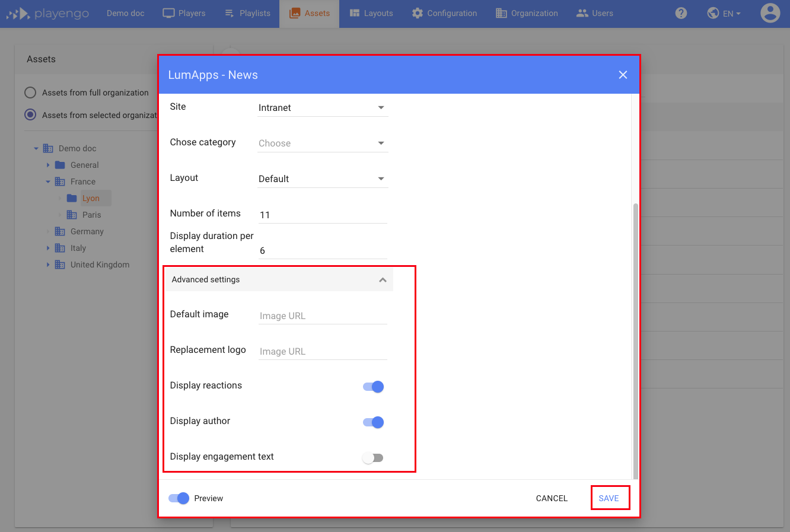The height and width of the screenshot is (532, 790).
Task: Select Assets from selected organization radio
Action: pos(30,115)
